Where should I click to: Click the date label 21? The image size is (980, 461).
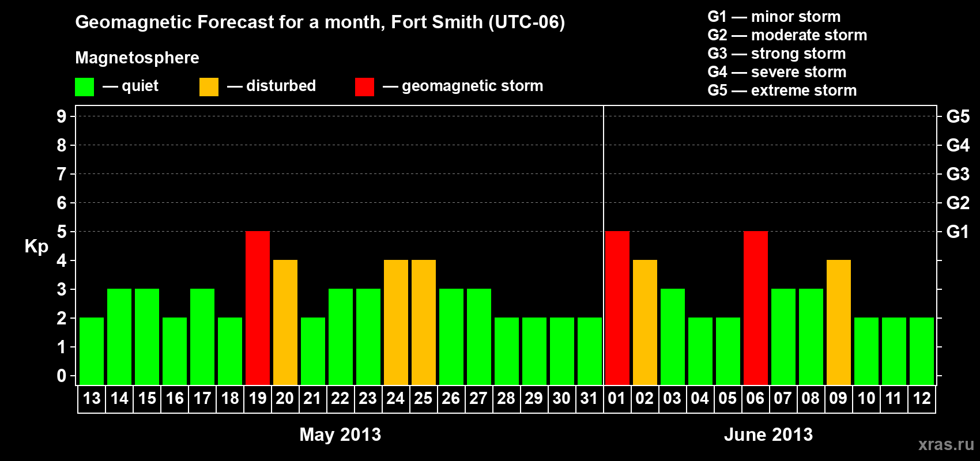tap(312, 398)
